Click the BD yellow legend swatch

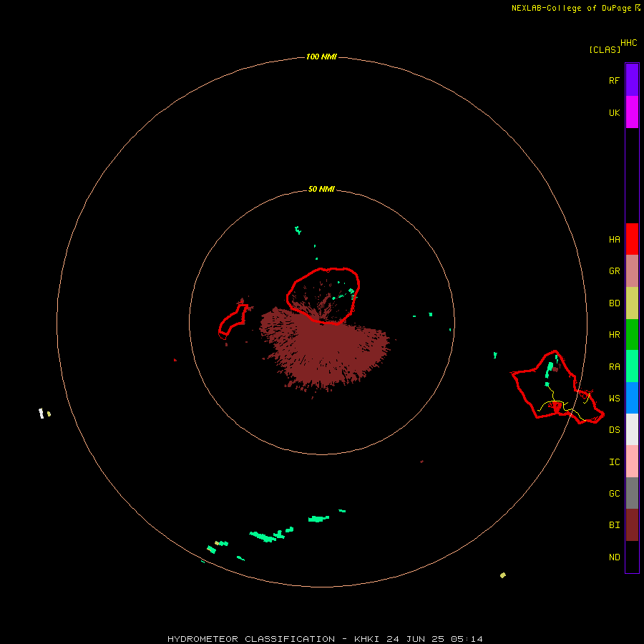632,303
